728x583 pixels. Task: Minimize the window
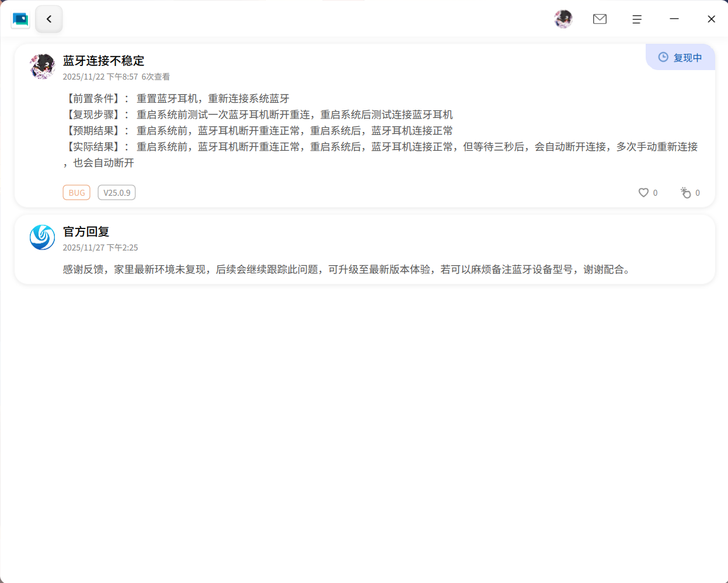tap(674, 19)
